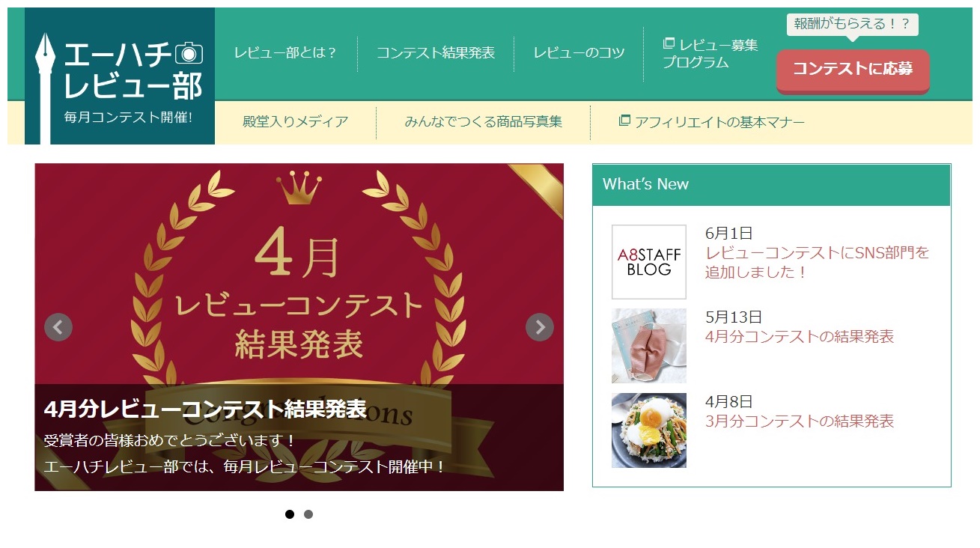Viewport: 980px width, 548px height.
Task: Open link レビューコンテストにSNS部門を追加しました！
Action: click(x=818, y=262)
